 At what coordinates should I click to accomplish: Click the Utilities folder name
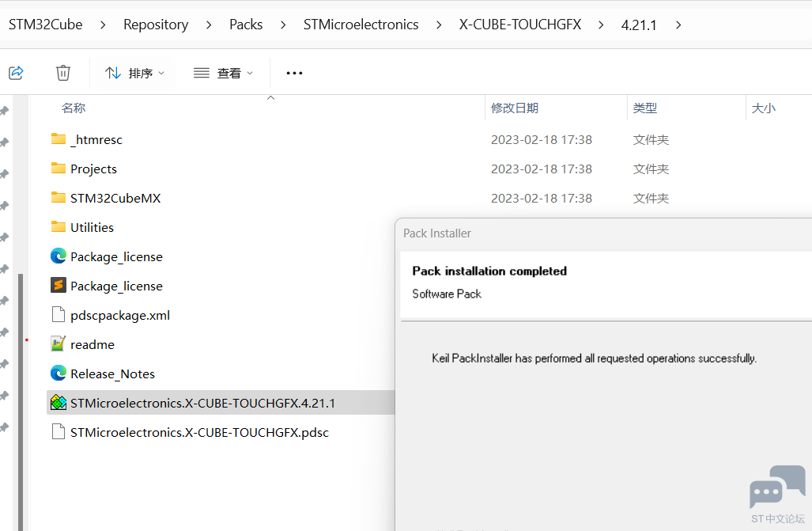tap(93, 227)
